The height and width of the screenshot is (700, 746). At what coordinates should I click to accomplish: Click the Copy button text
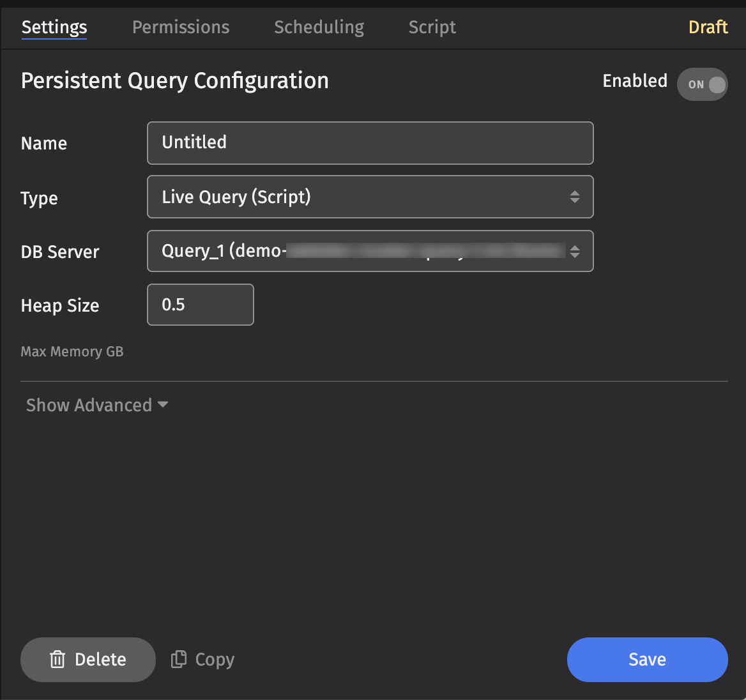[215, 659]
